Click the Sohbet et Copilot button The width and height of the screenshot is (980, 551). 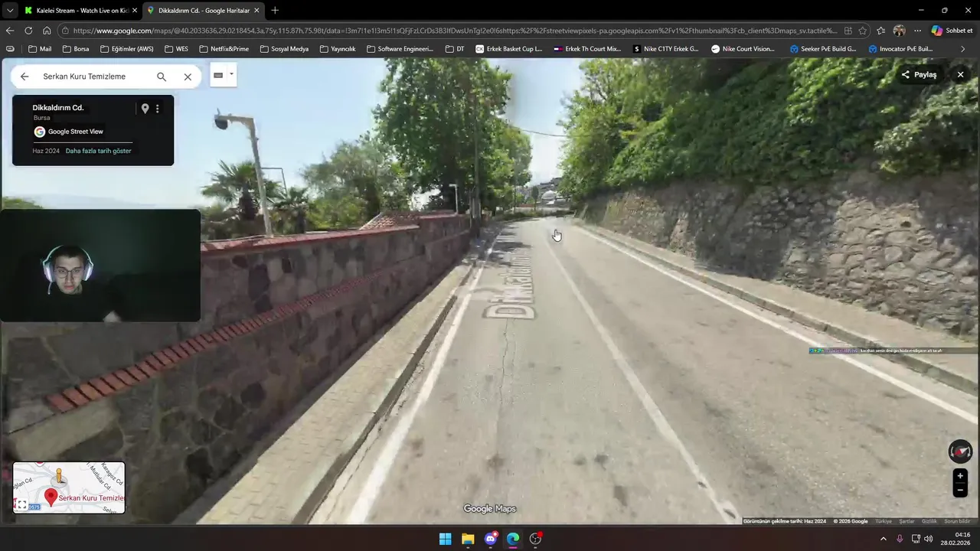click(952, 31)
